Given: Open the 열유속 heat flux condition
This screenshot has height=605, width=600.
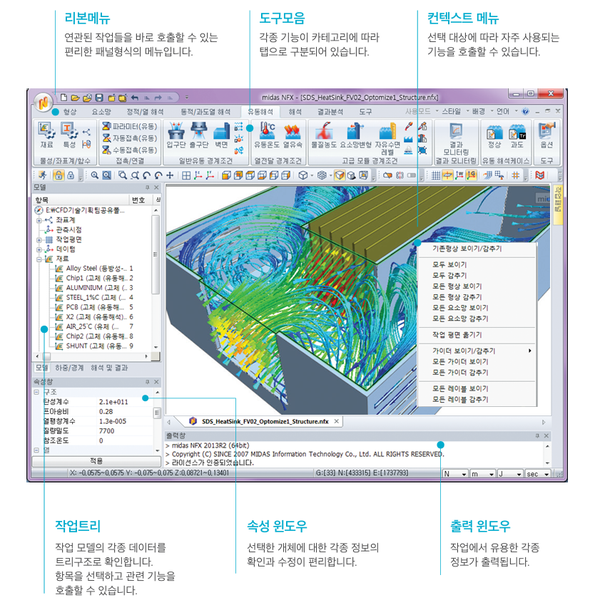Looking at the screenshot, I should point(292,135).
